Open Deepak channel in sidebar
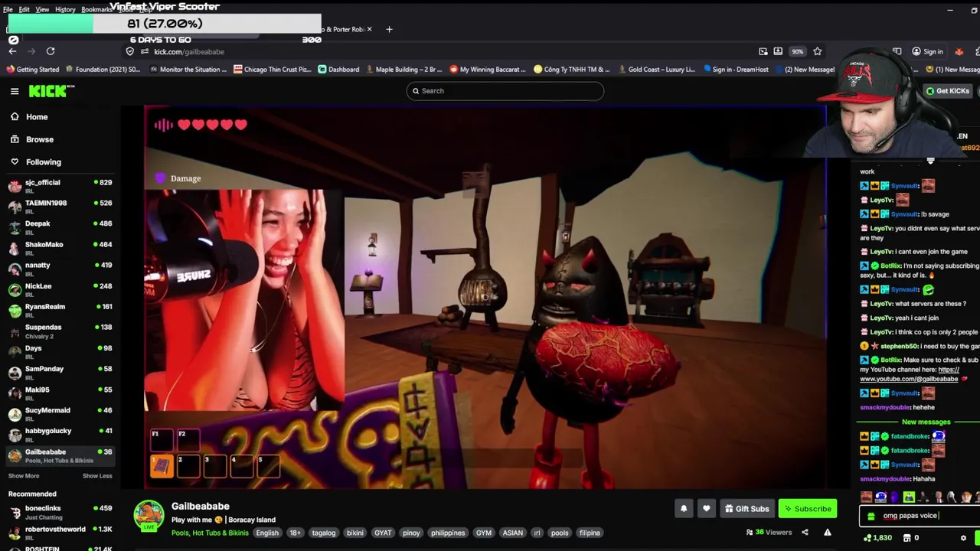The height and width of the screenshot is (551, 980). pos(60,227)
